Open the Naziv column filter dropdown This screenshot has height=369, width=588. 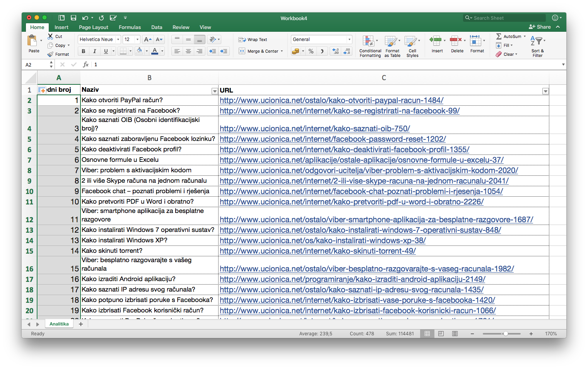pos(214,91)
